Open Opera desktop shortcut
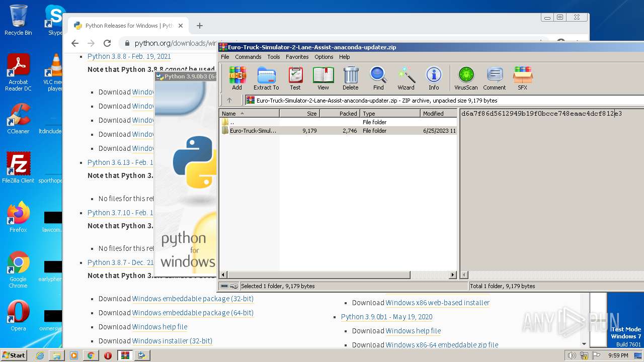Image resolution: width=644 pixels, height=362 pixels. 18,316
